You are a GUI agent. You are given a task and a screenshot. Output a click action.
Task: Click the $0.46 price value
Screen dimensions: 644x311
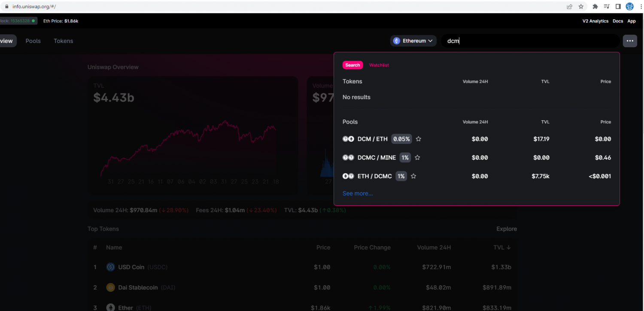[x=603, y=158]
